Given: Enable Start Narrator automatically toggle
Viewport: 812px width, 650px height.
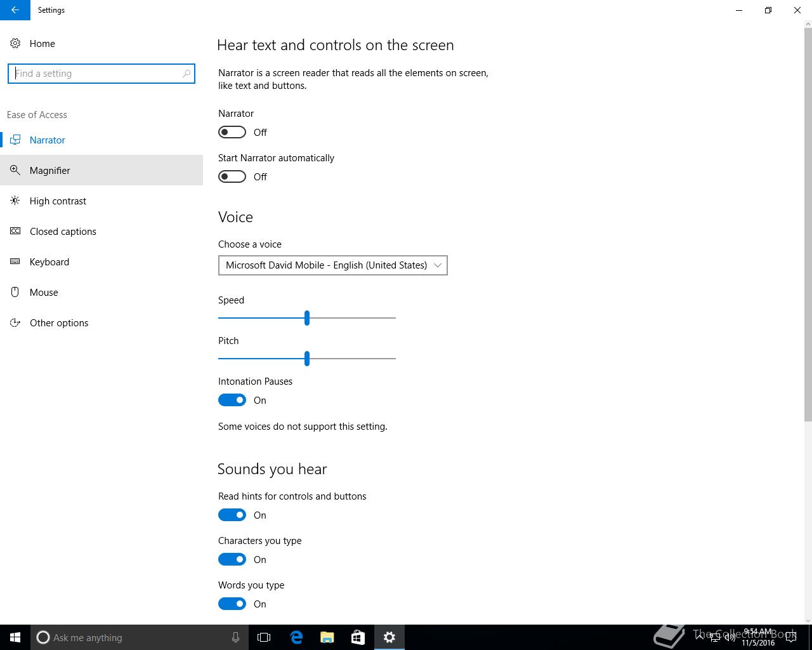Looking at the screenshot, I should coord(232,176).
